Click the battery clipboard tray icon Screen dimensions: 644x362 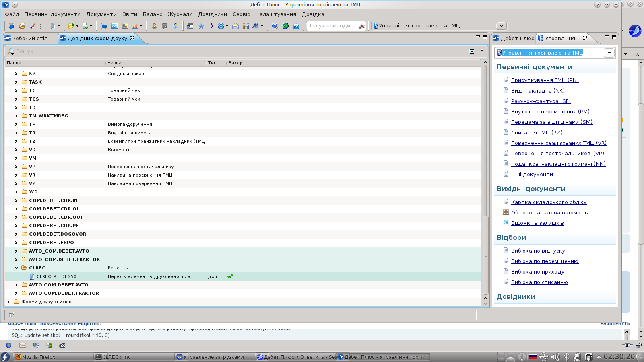[577, 357]
